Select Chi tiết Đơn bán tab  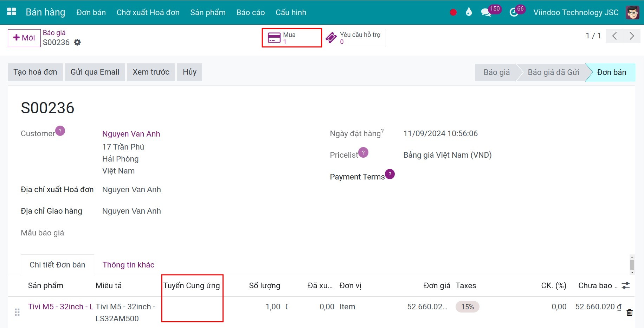pyautogui.click(x=57, y=265)
